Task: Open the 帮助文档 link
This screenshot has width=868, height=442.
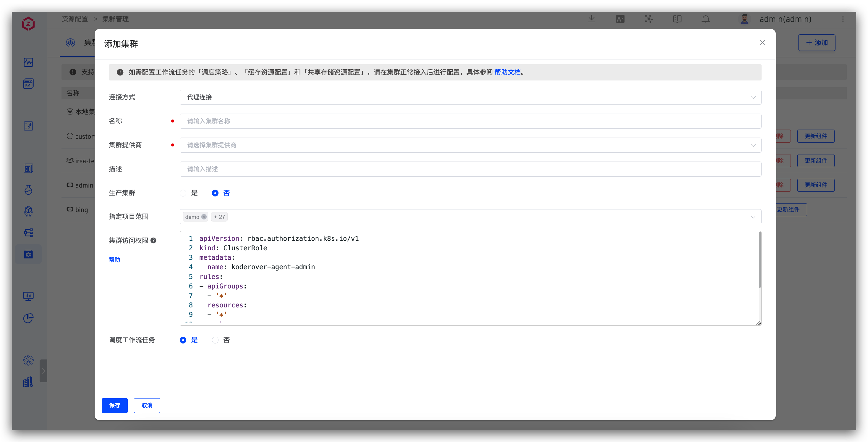Action: (x=507, y=72)
